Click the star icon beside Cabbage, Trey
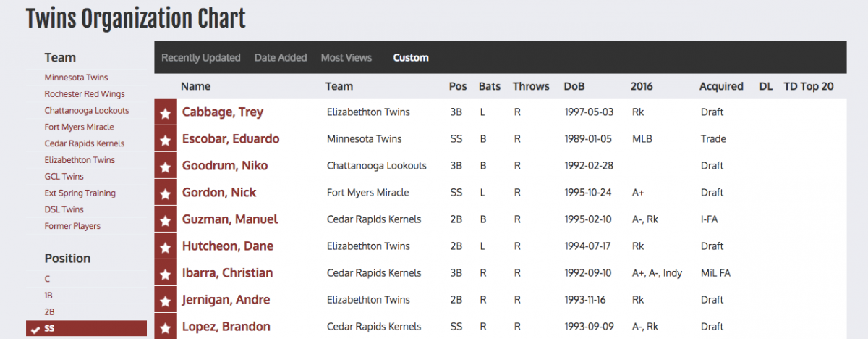 coord(166,113)
